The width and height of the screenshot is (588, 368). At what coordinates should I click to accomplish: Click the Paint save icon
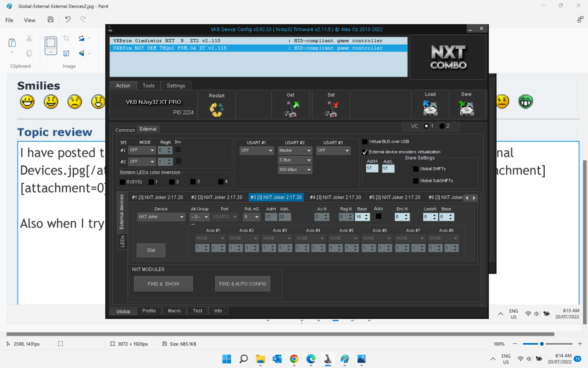51,19
